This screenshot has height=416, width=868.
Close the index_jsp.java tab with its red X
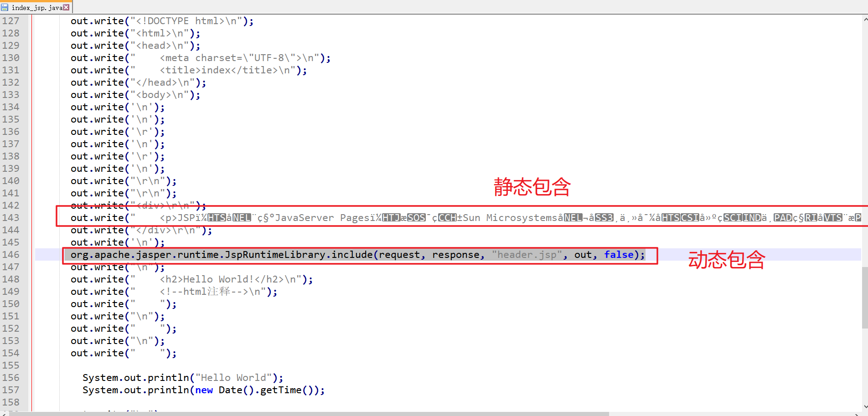point(66,7)
